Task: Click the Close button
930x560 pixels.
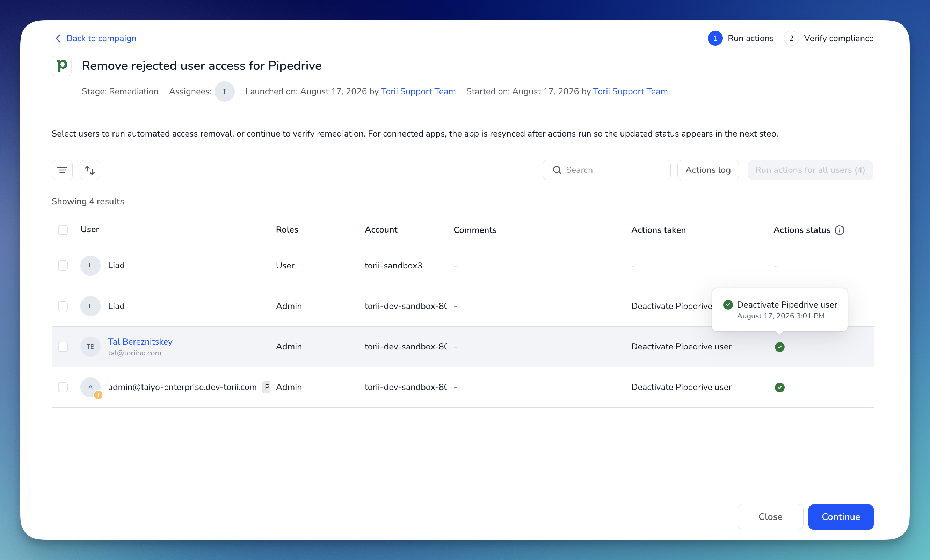Action: point(770,517)
